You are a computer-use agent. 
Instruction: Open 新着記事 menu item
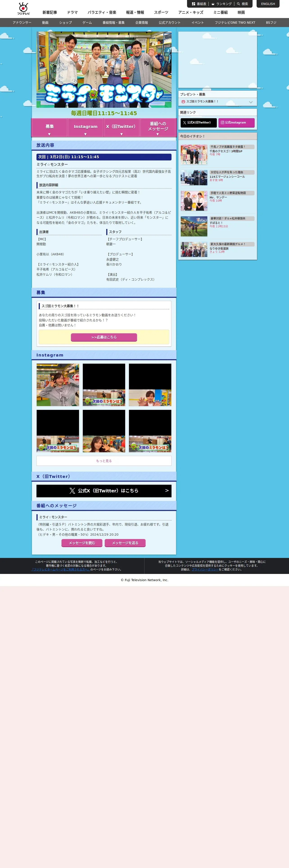pos(50,12)
